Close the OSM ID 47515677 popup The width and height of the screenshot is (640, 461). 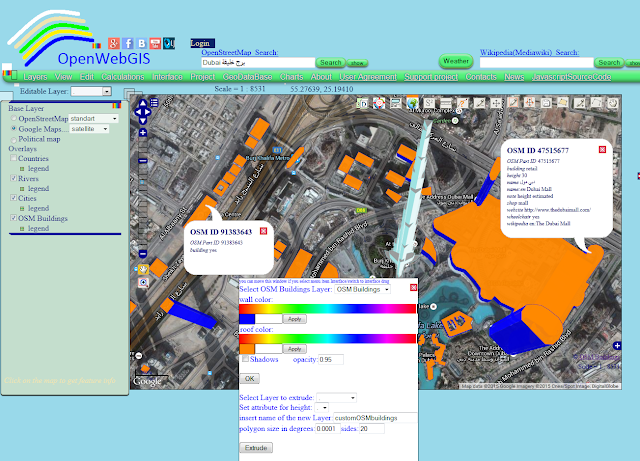tap(602, 149)
